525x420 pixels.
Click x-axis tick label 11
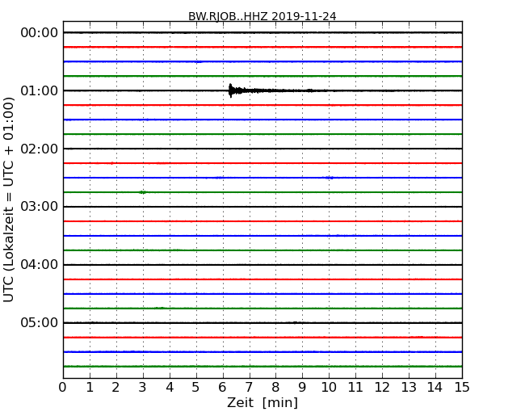[x=355, y=388]
